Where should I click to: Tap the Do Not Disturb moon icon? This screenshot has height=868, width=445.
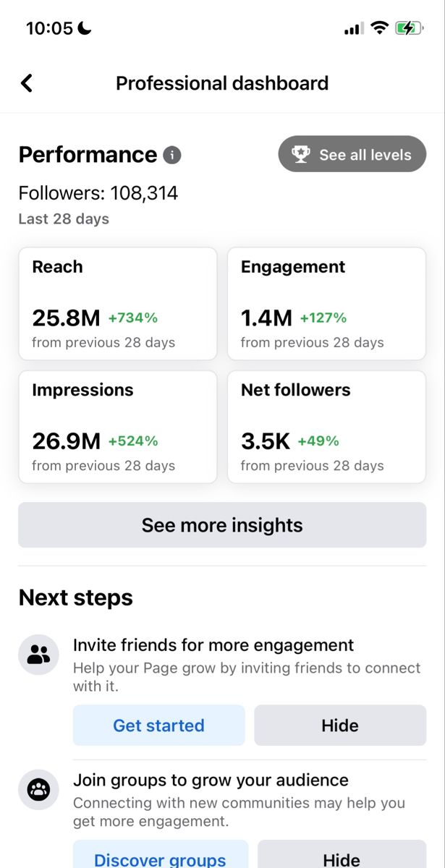coord(85,28)
